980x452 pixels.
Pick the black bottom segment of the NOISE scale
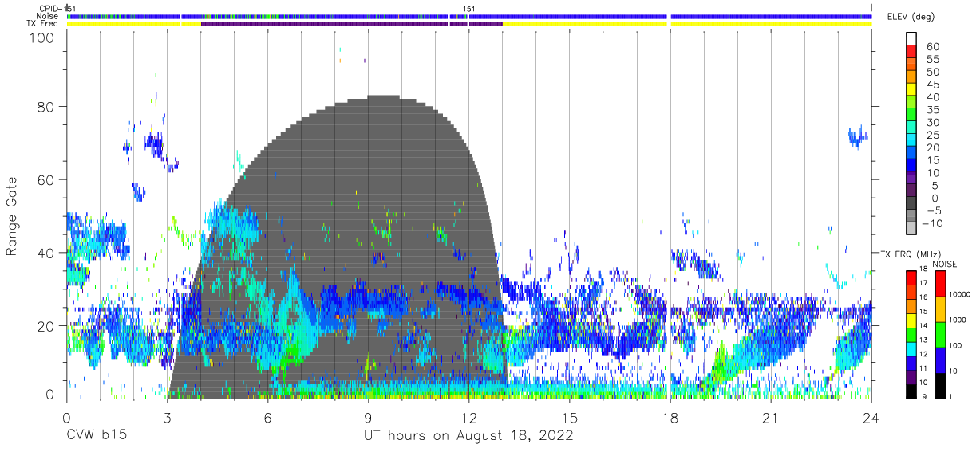point(939,386)
